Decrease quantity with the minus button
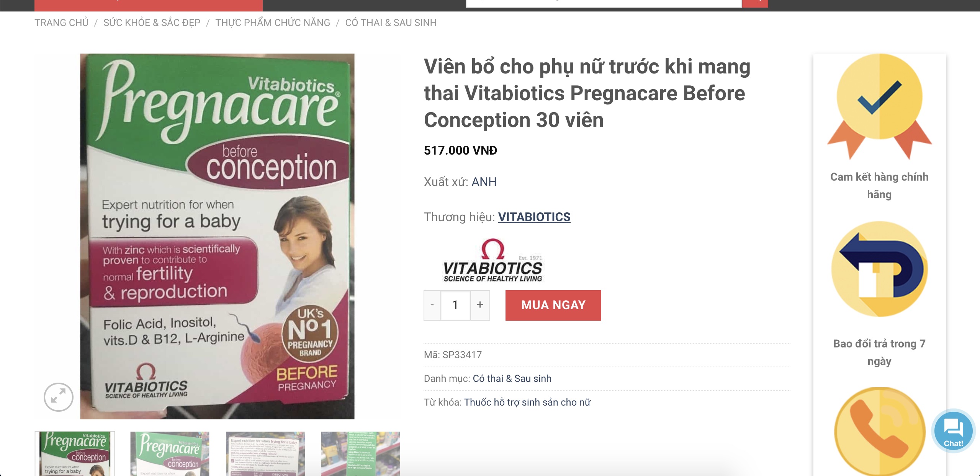The height and width of the screenshot is (476, 980). pos(432,305)
